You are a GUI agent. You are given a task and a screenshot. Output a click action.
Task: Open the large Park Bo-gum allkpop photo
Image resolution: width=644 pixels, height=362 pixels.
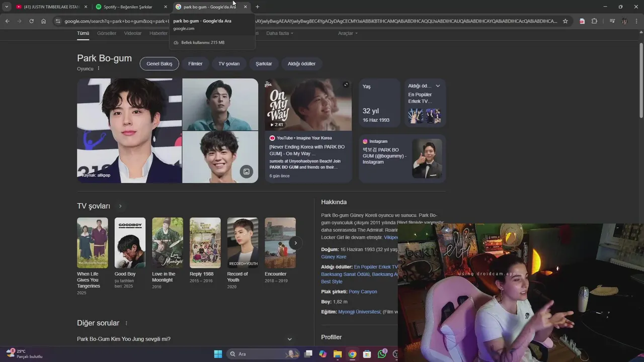point(129,131)
